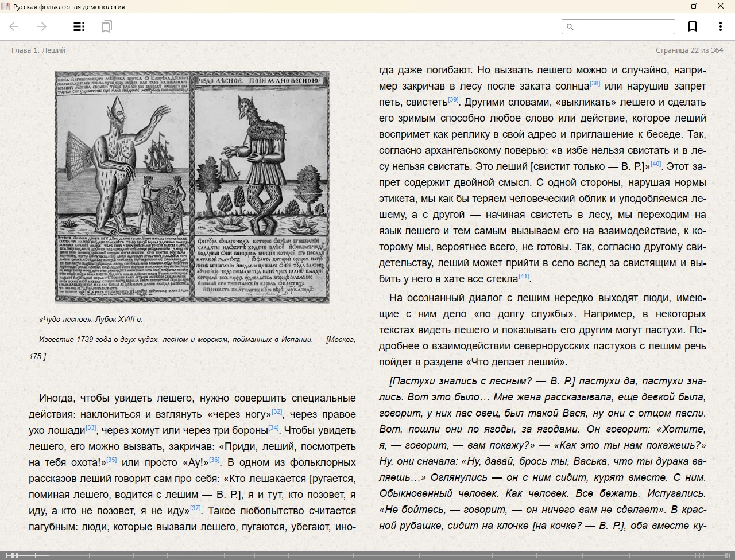Focus the book search field
This screenshot has height=560, width=735.
click(624, 26)
